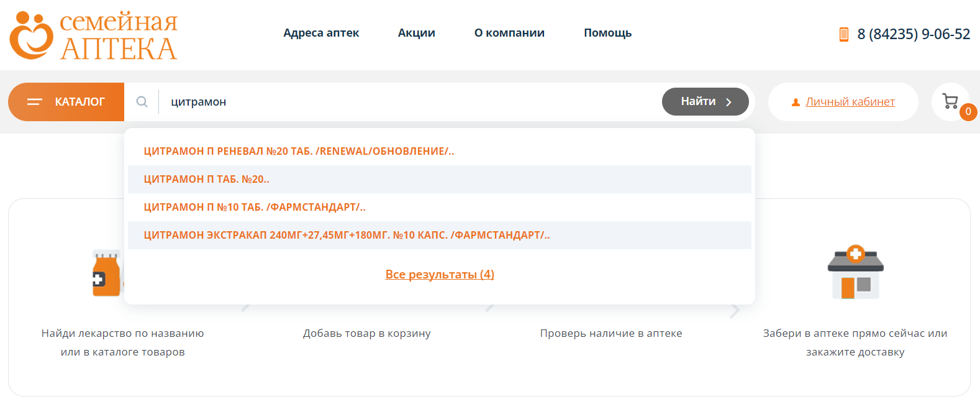Click the Семейная Аптека logo
The image size is (980, 404).
93,35
